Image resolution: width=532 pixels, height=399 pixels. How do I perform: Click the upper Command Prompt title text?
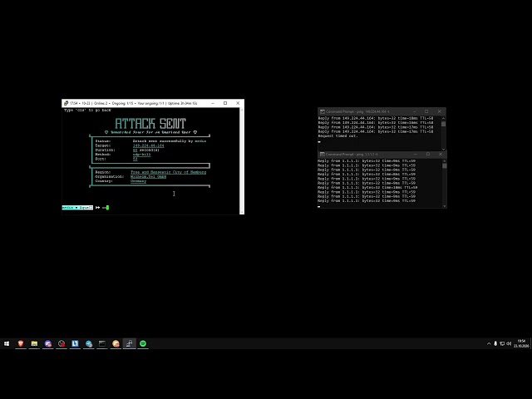coord(357,111)
